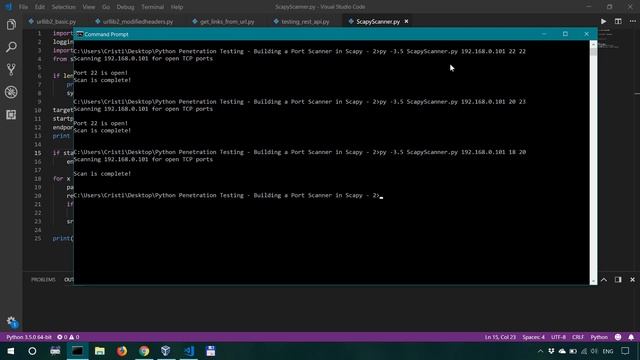Open Google Chrome from the taskbar
The image size is (640, 360).
pos(144,351)
